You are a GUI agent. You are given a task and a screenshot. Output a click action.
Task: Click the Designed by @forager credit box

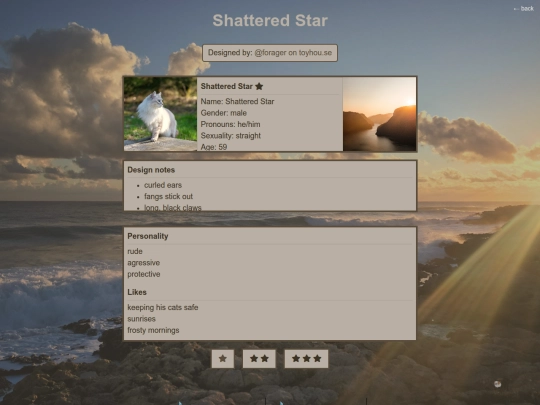270,53
